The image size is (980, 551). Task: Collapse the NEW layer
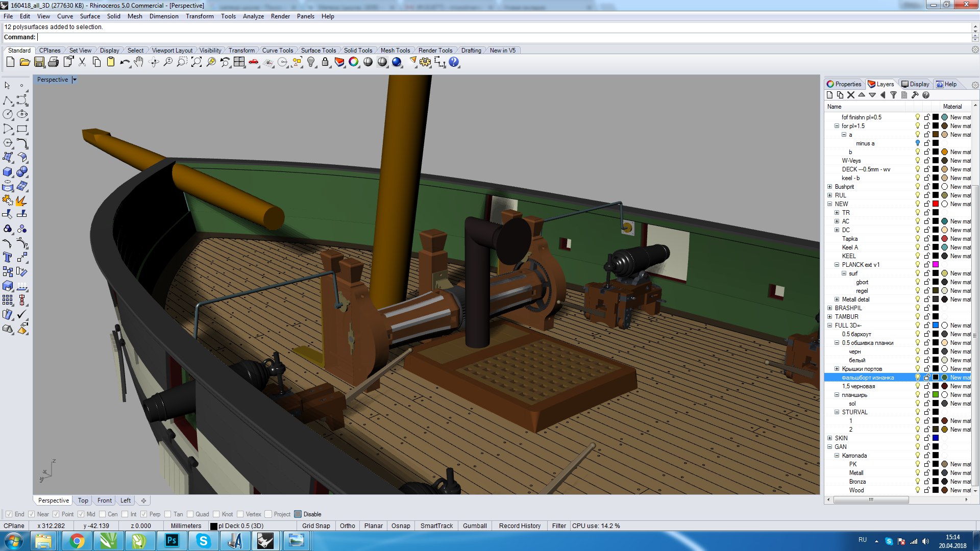click(830, 204)
